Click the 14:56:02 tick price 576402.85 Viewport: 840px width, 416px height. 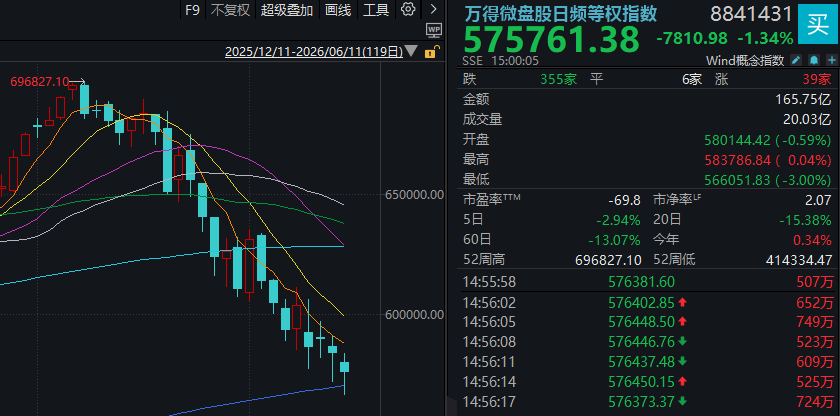(x=642, y=302)
